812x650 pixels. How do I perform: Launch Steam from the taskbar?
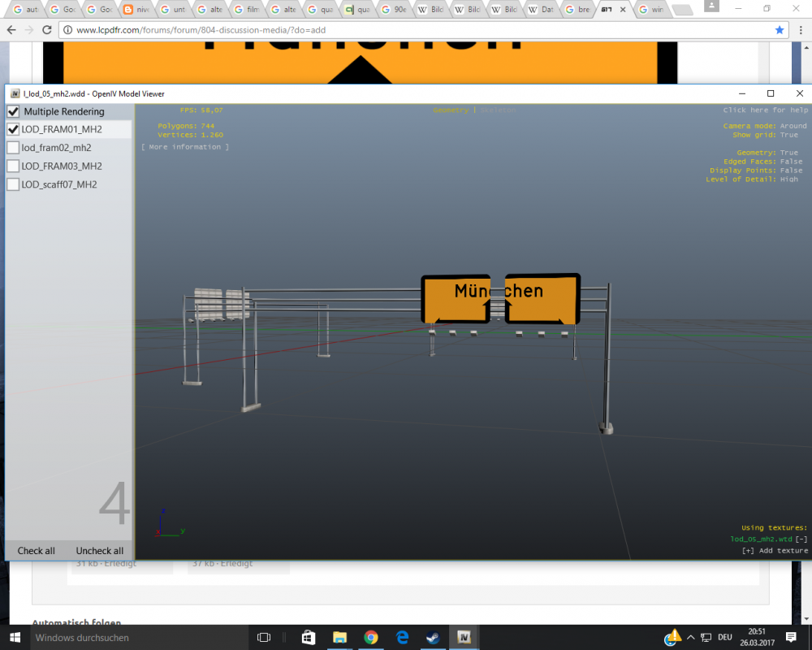click(433, 637)
